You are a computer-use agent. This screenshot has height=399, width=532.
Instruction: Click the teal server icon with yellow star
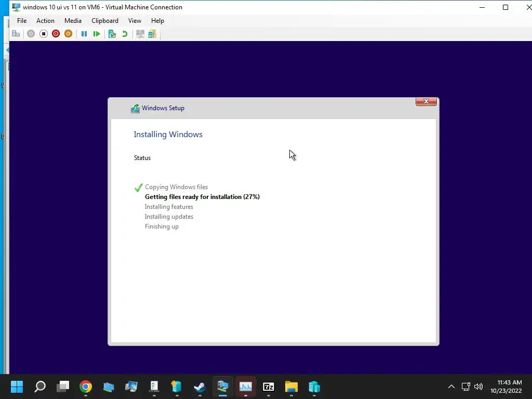click(177, 387)
